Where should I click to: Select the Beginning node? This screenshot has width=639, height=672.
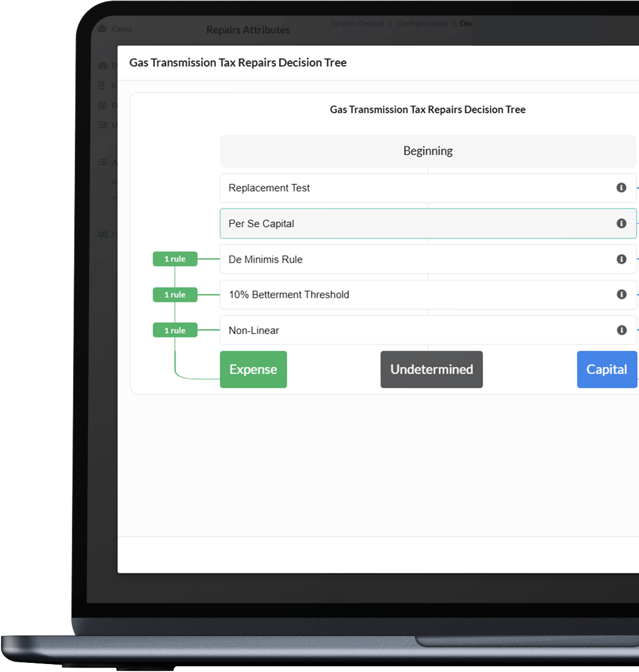(428, 151)
